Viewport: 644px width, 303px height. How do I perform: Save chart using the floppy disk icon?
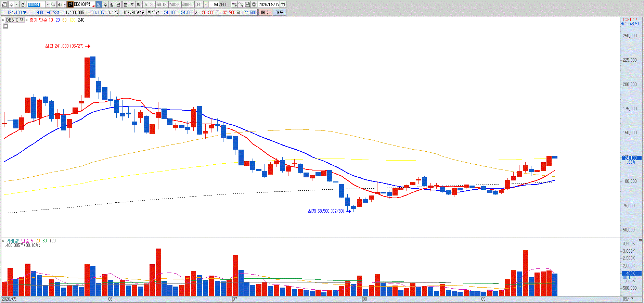pyautogui.click(x=247, y=4)
